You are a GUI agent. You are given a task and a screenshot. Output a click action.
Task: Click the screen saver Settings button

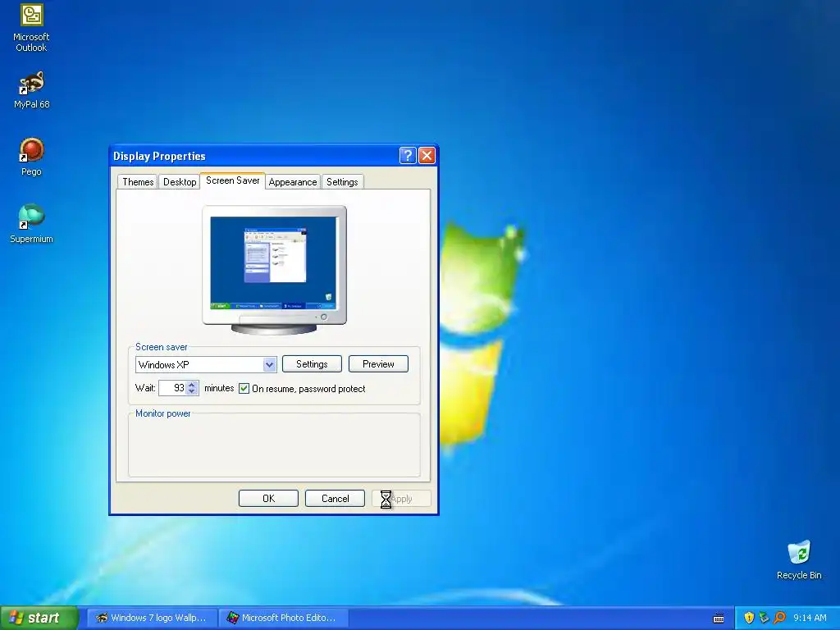(312, 363)
